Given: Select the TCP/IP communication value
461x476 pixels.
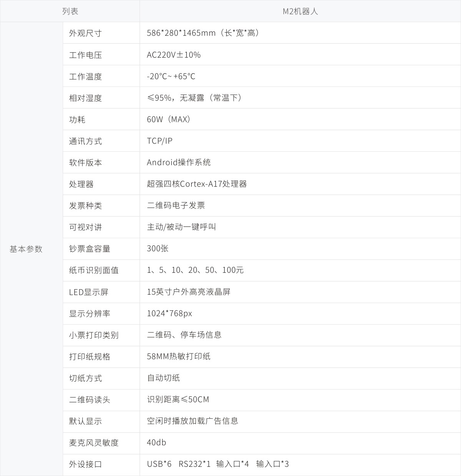Looking at the screenshot, I should pos(159,141).
